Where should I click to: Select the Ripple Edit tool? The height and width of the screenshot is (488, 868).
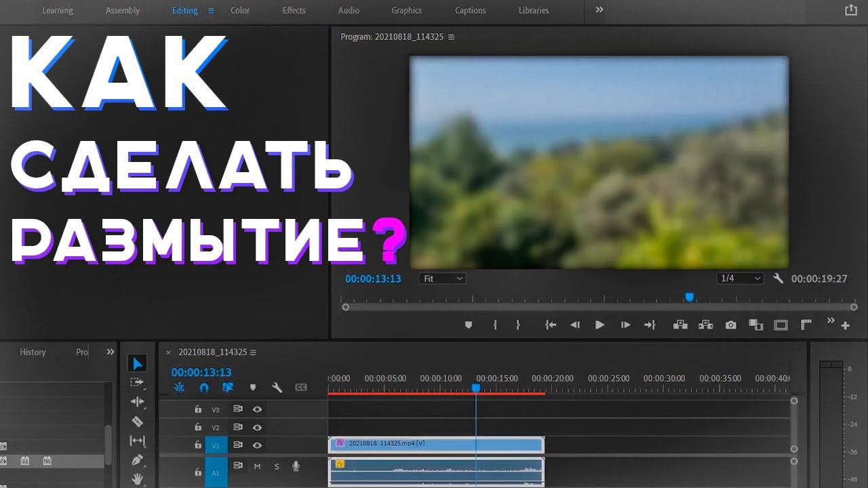[x=137, y=402]
